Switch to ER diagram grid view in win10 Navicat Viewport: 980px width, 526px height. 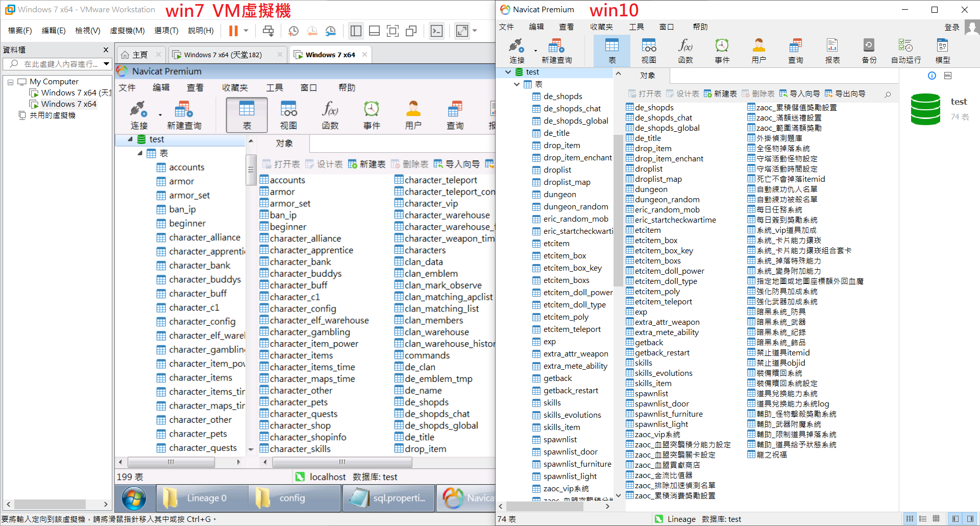[936, 519]
